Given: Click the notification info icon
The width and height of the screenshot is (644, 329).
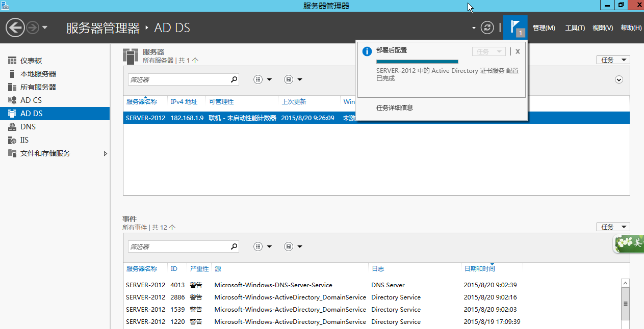Looking at the screenshot, I should click(x=367, y=51).
